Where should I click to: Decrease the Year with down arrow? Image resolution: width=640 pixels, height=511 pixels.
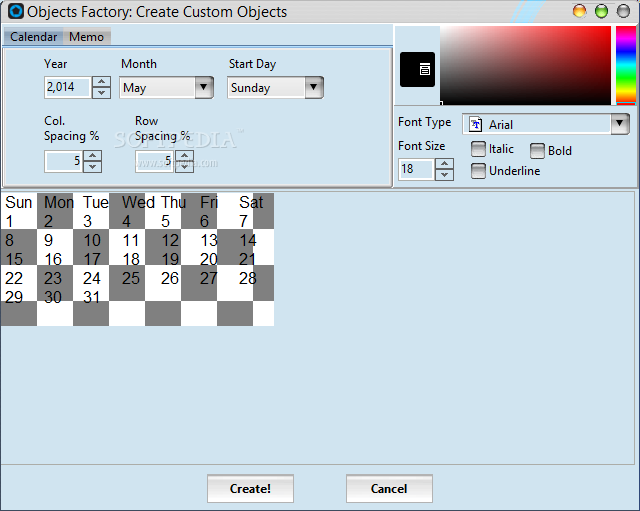[101, 93]
